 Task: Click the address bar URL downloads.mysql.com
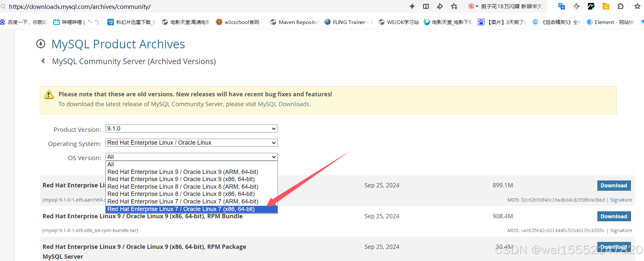(x=80, y=7)
